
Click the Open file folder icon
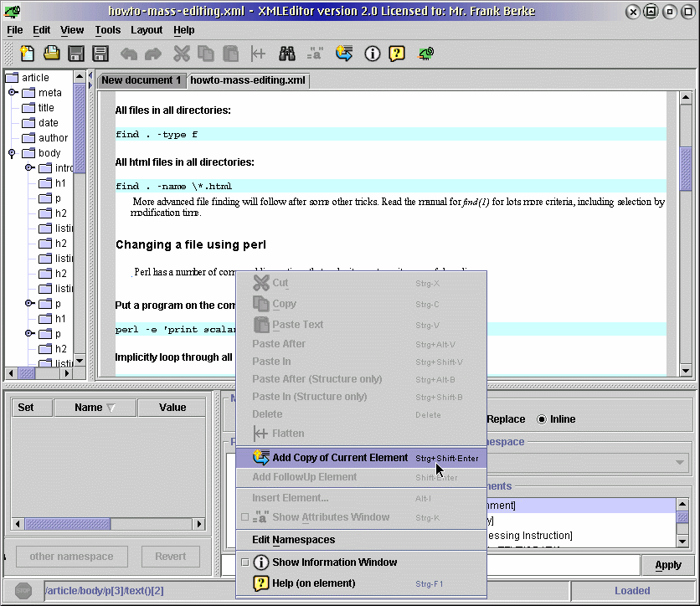[x=52, y=54]
